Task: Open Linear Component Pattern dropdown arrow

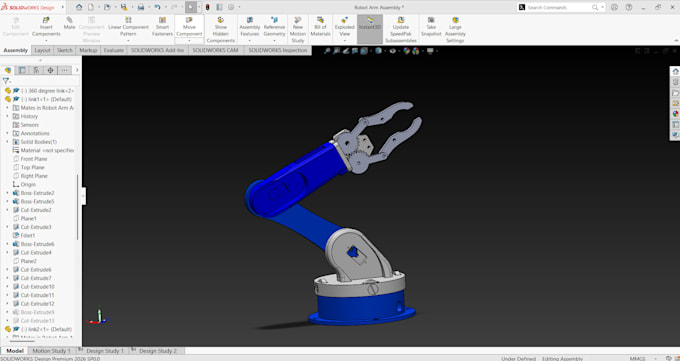Action: pyautogui.click(x=128, y=41)
